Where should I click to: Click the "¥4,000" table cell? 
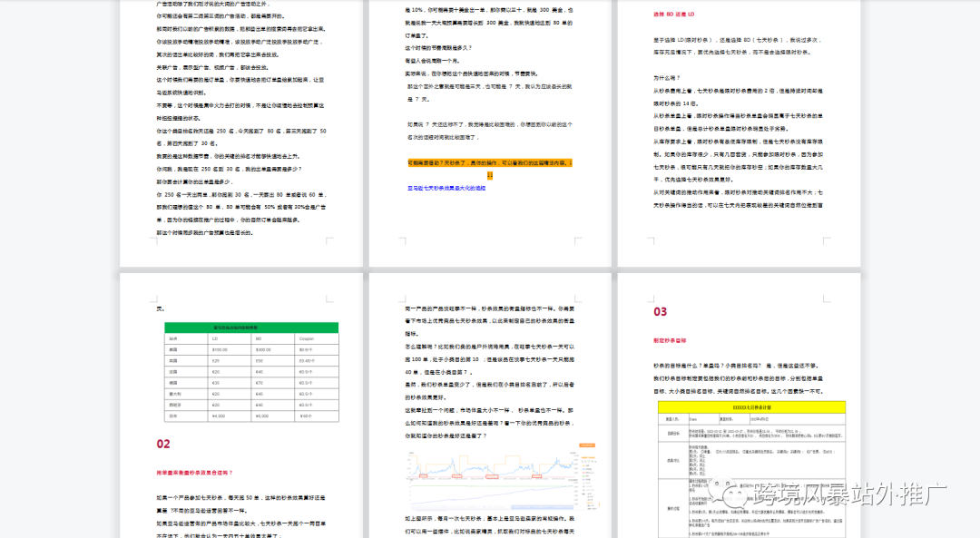230,416
